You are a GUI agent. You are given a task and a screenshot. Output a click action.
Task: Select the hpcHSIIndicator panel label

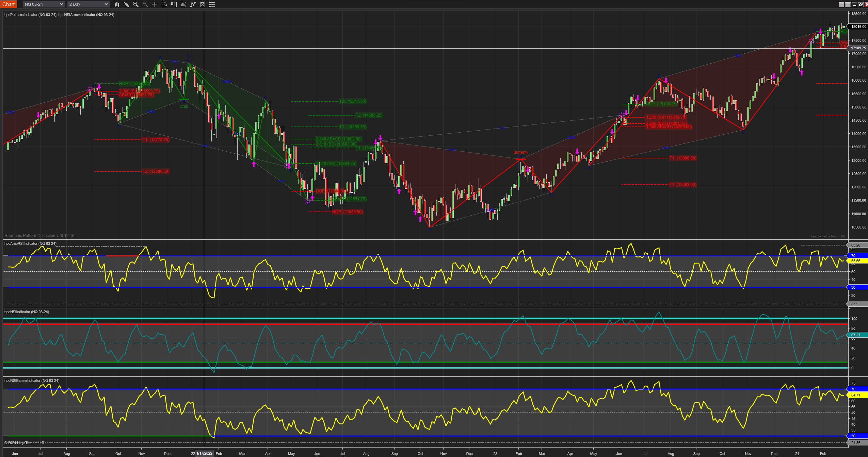click(27, 312)
